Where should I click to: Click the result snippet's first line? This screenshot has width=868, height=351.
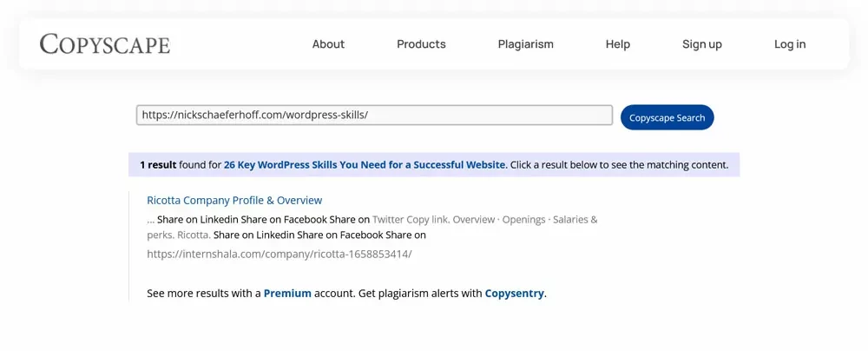[x=373, y=219]
